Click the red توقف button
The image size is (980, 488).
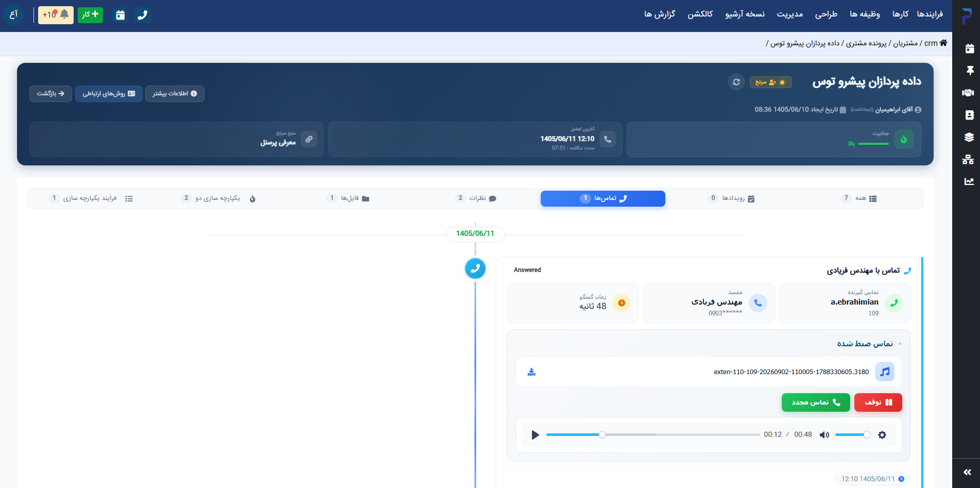pos(878,402)
